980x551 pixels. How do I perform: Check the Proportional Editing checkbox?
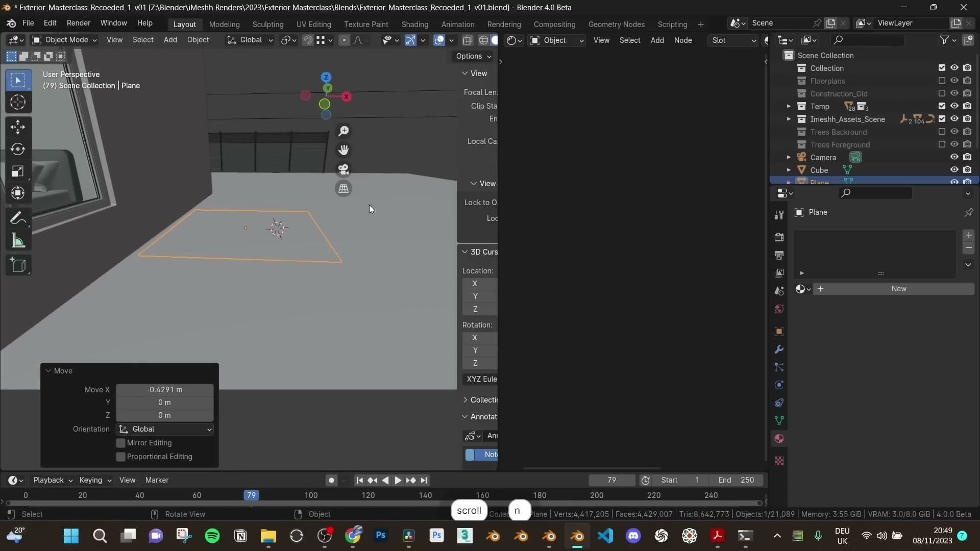(x=121, y=457)
